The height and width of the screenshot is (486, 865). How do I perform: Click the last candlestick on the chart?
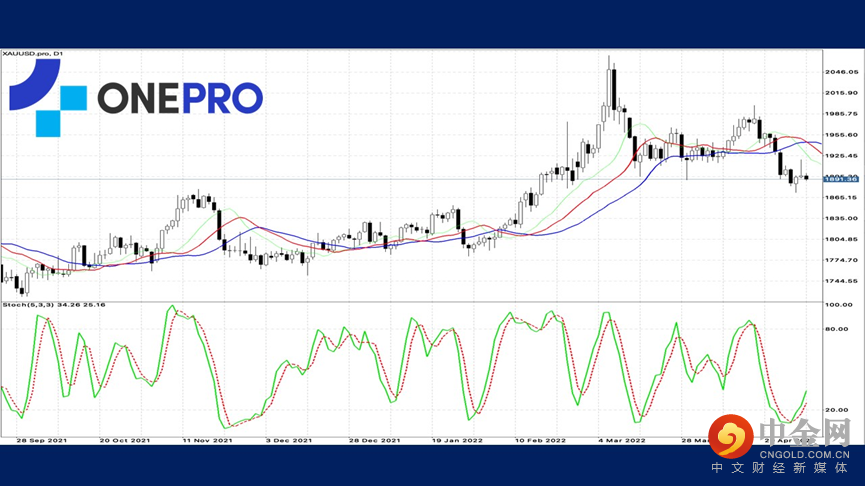point(807,177)
